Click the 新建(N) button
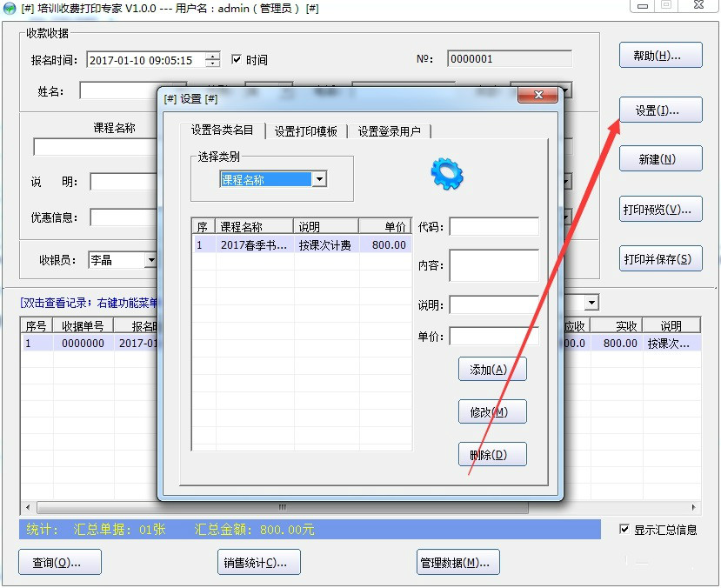Screen dimensions: 721x588 click(x=661, y=158)
